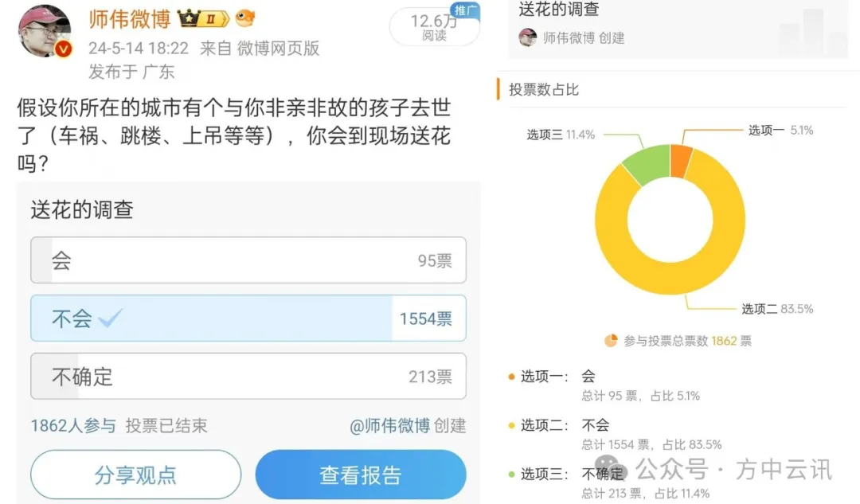Click the crown membership level icon
This screenshot has height=504, width=860.
point(203,19)
